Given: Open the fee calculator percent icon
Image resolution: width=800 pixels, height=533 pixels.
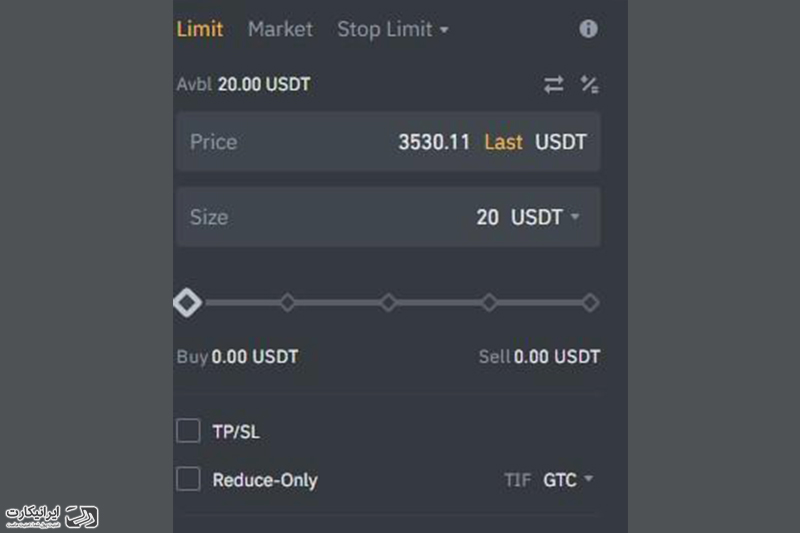Looking at the screenshot, I should tap(589, 84).
